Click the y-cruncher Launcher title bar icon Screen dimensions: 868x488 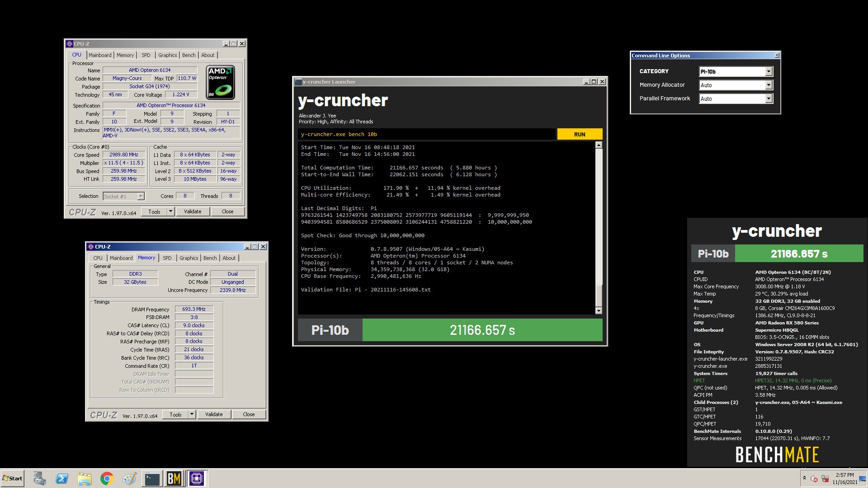coord(298,82)
